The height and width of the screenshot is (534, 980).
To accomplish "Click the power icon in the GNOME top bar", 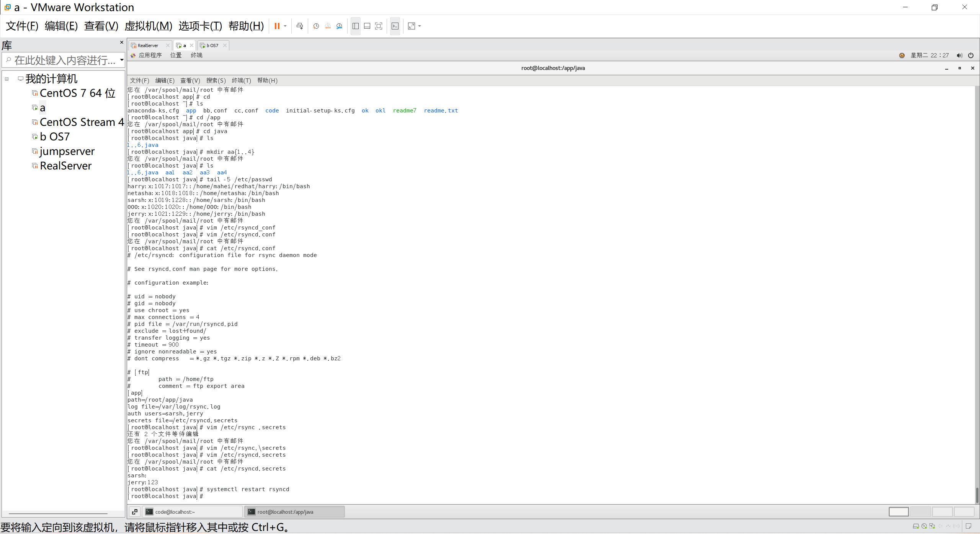I will coord(971,55).
